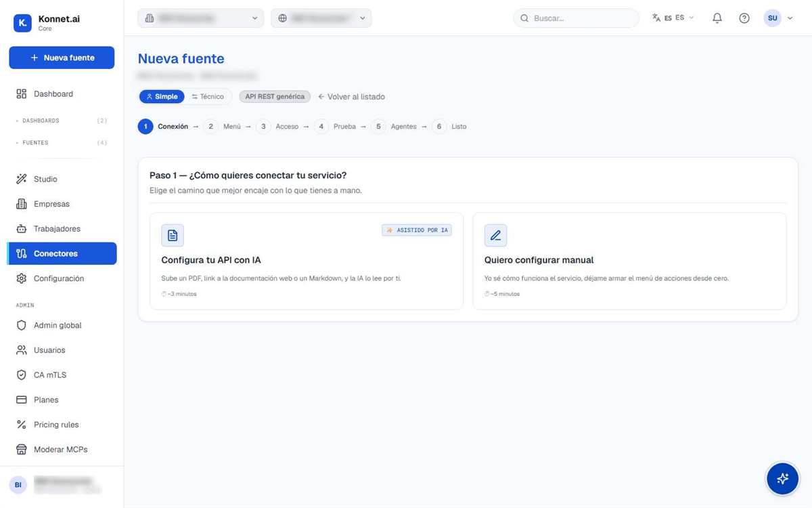This screenshot has width=812, height=508.
Task: Open the globe workspace dropdown
Action: click(x=321, y=18)
